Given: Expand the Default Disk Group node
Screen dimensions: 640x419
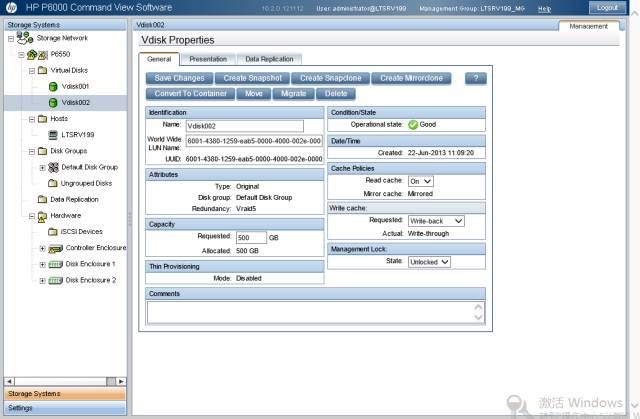Looking at the screenshot, I should (x=42, y=168).
